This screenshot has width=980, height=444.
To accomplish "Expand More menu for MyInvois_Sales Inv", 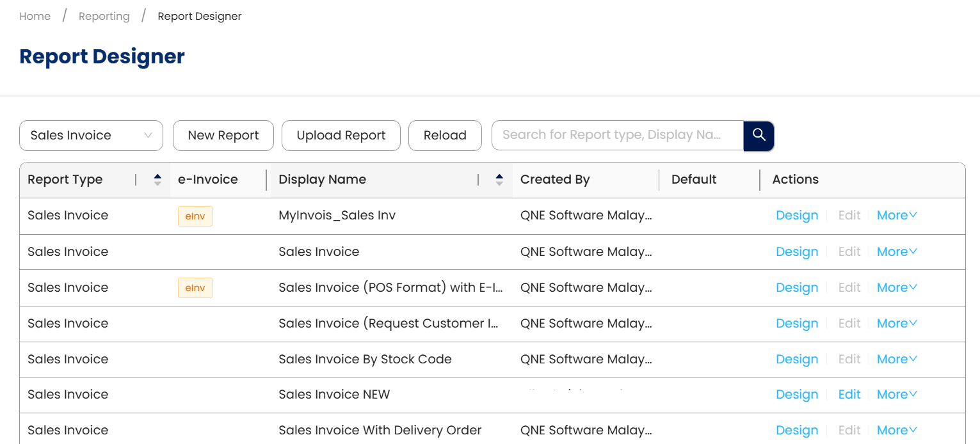I will pos(896,216).
